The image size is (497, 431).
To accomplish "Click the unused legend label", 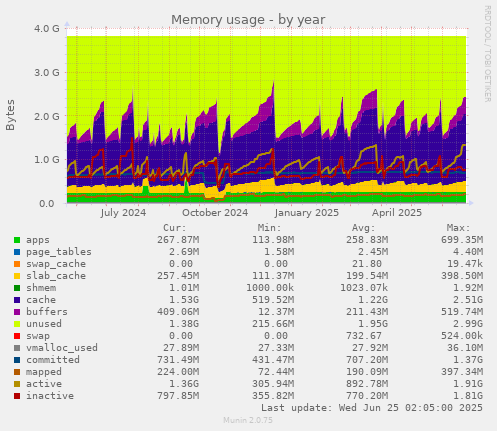I will [44, 324].
